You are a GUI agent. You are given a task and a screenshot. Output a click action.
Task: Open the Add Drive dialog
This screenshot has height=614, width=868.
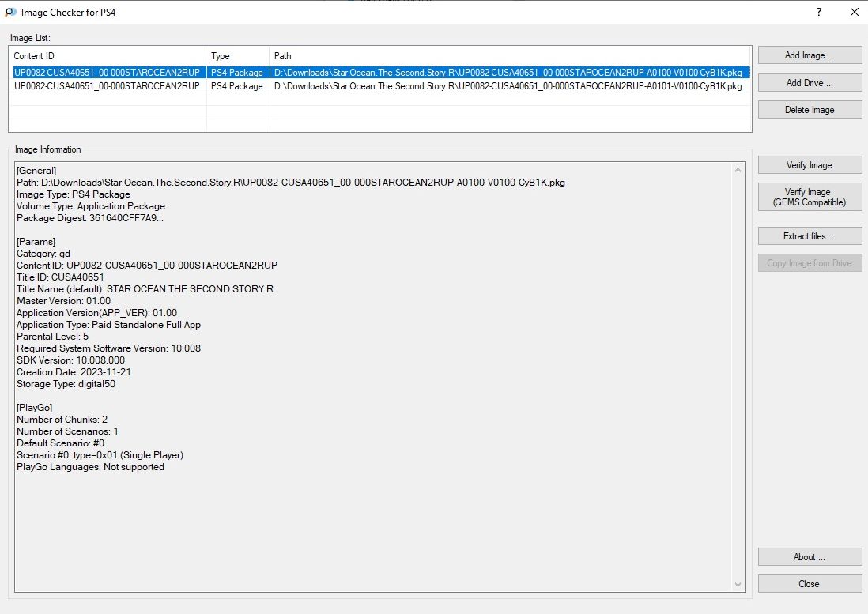tap(810, 82)
